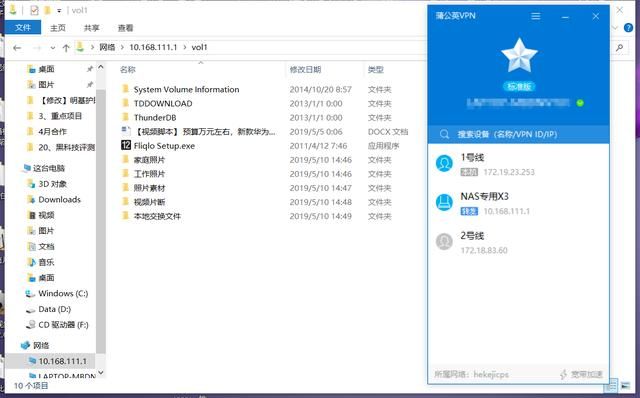640x398 pixels.
Task: Click the 网络 network icon in sidebar
Action: pyautogui.click(x=25, y=345)
